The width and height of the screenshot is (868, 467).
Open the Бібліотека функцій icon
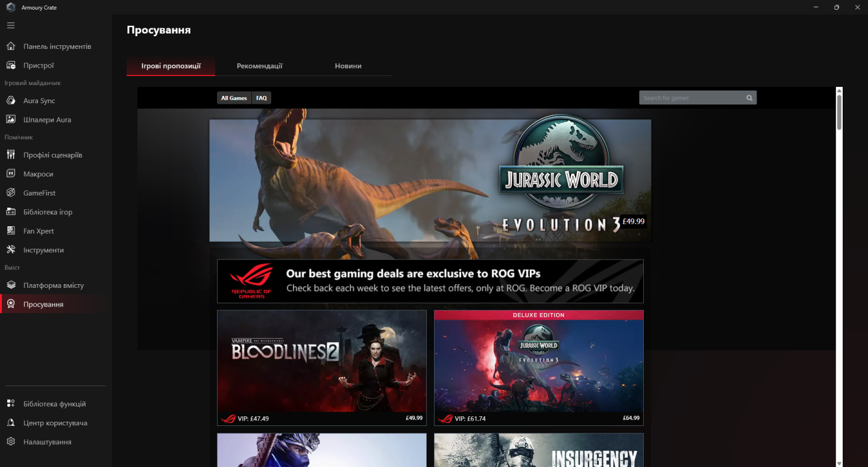[11, 404]
